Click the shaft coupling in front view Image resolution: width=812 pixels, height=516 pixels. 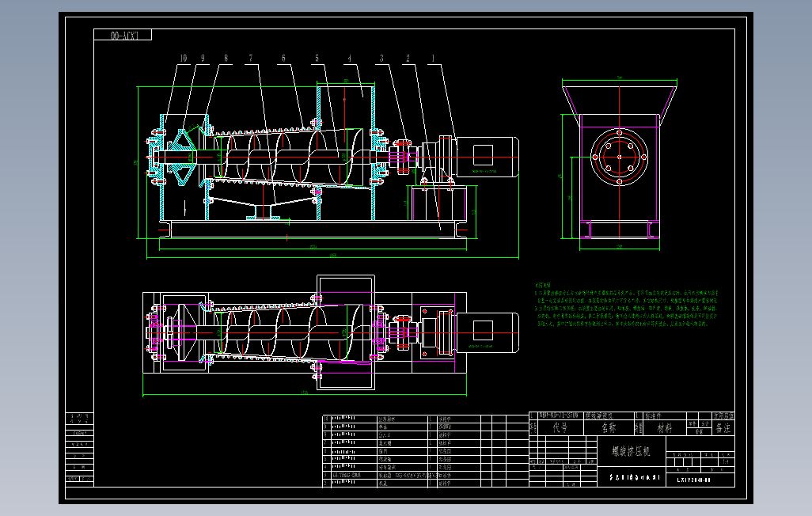tap(403, 157)
